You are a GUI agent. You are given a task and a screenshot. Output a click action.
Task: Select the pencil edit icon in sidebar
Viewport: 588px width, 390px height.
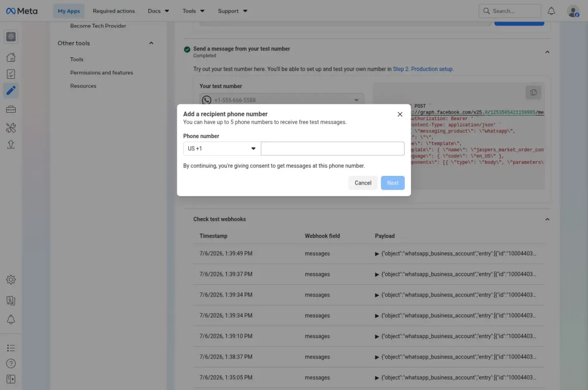click(11, 90)
